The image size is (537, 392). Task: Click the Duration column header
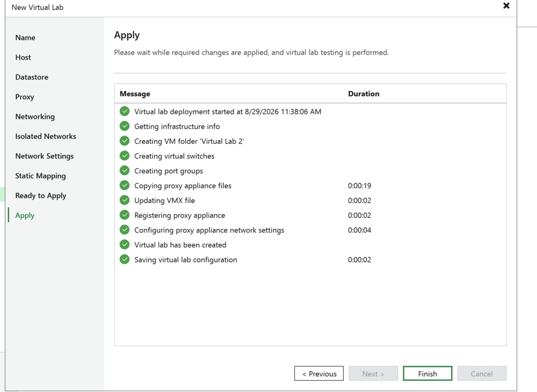pos(364,94)
